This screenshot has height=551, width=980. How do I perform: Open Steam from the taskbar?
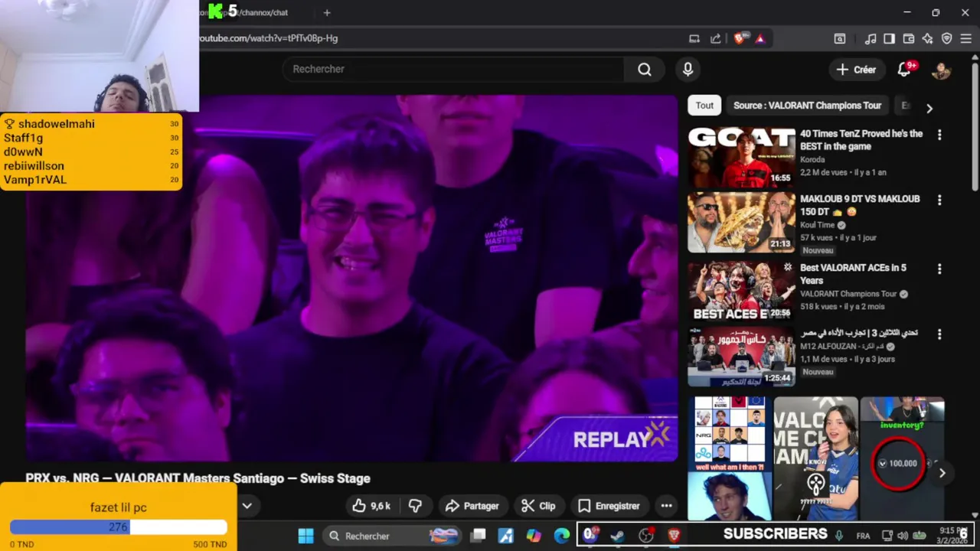(617, 536)
